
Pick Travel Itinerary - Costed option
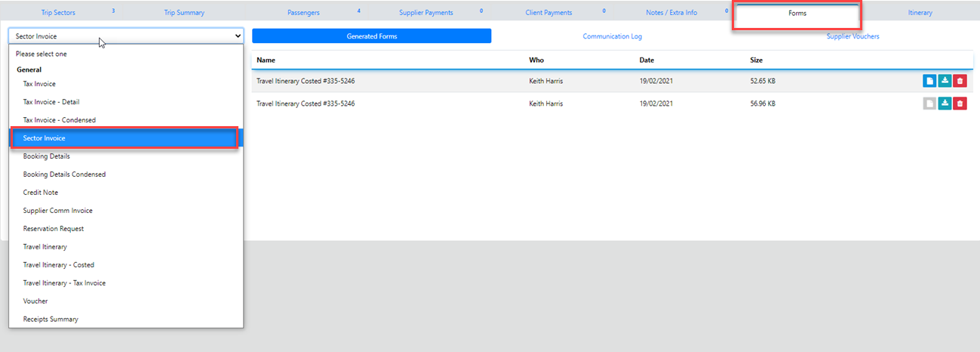pos(59,265)
